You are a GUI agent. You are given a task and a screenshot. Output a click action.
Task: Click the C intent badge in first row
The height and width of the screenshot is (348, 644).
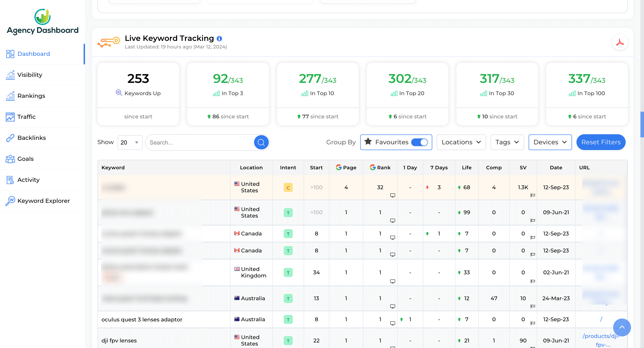pyautogui.click(x=288, y=187)
